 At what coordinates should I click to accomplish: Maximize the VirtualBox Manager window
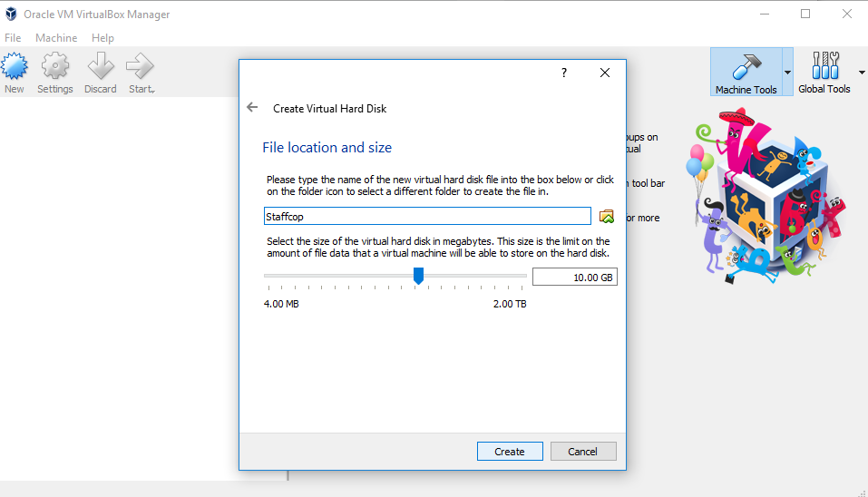tap(805, 14)
